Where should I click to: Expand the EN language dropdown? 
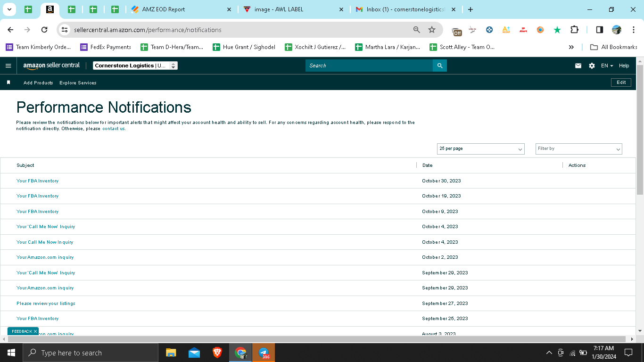tap(607, 66)
